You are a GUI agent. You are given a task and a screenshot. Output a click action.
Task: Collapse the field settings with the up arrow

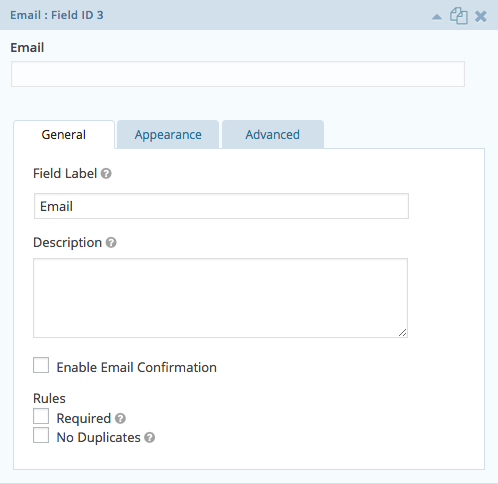[x=437, y=17]
